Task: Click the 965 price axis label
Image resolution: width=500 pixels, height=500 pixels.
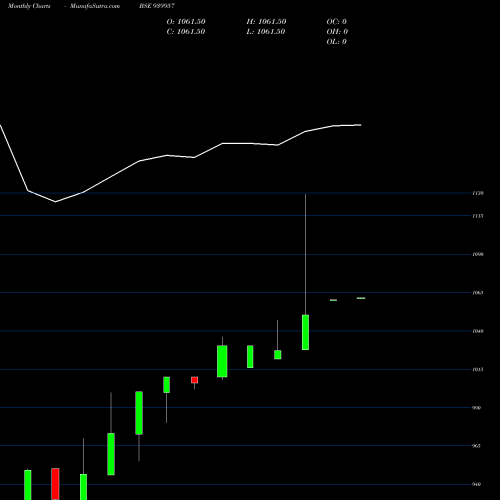Action: pos(477,446)
